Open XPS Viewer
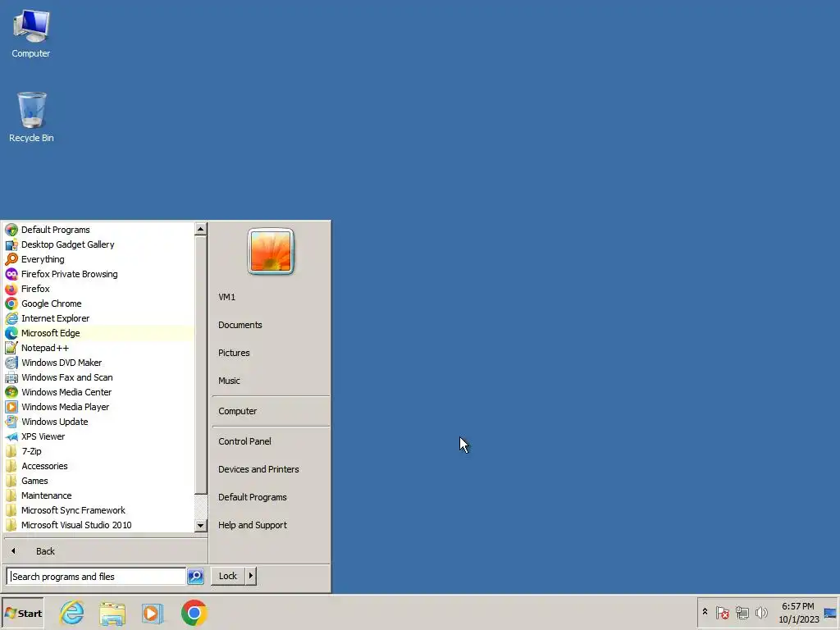The width and height of the screenshot is (840, 630). point(99,436)
